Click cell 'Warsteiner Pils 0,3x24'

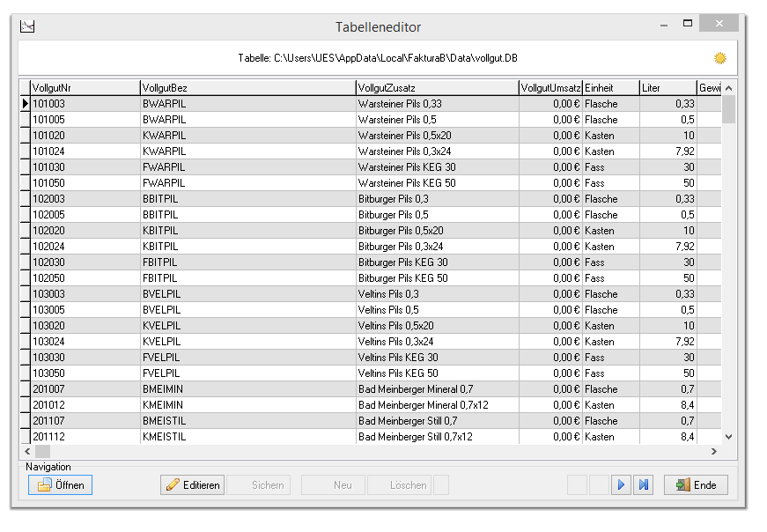[x=438, y=151]
